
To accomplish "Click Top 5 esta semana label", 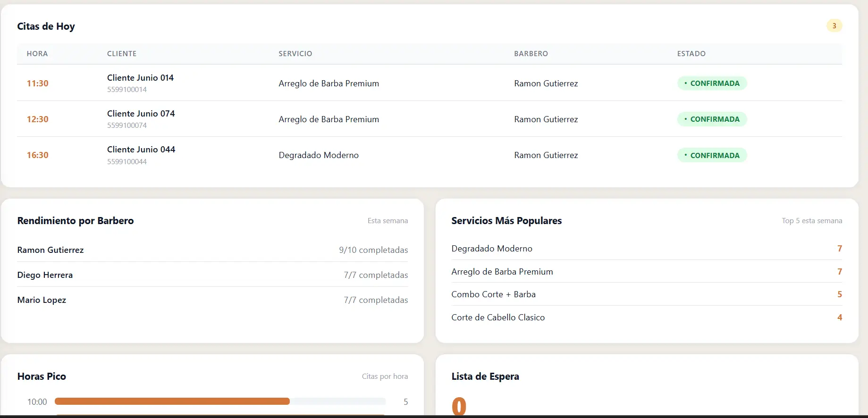I will (812, 221).
